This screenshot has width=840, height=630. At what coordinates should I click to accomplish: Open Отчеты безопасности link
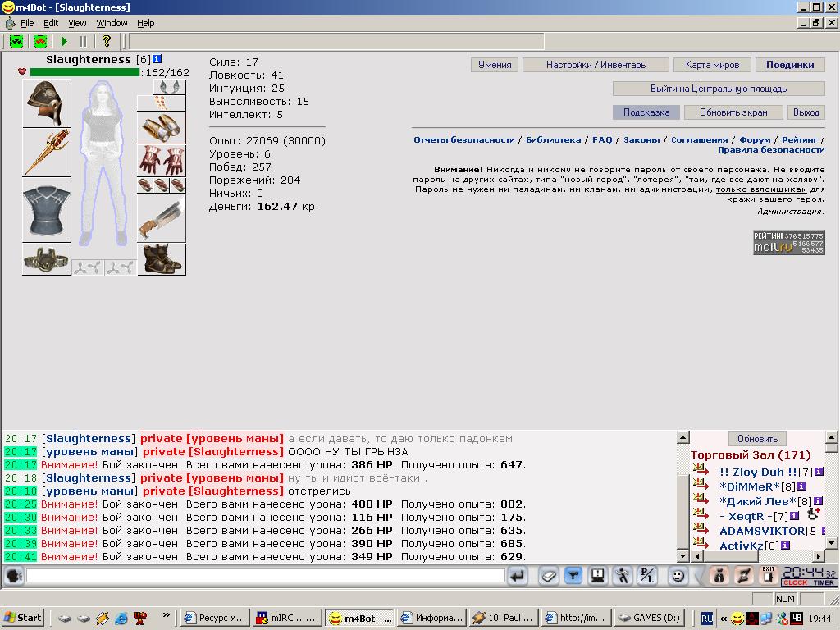(x=464, y=139)
